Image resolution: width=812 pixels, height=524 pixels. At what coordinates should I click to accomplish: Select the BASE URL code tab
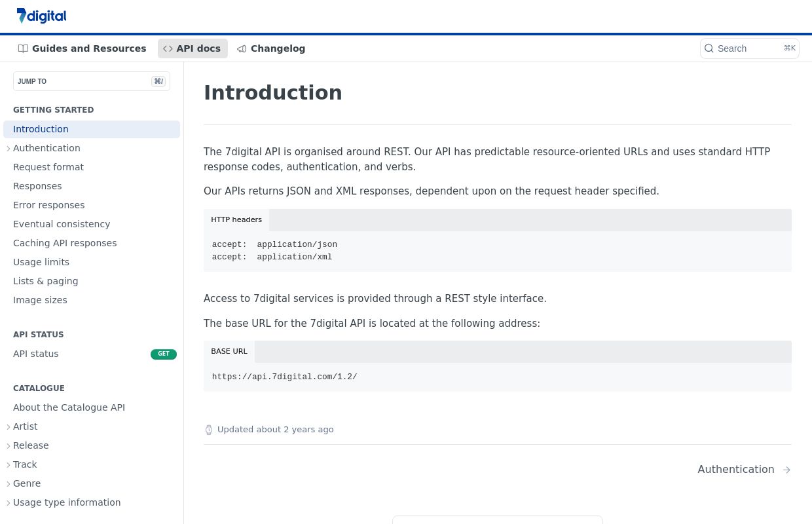click(x=229, y=352)
